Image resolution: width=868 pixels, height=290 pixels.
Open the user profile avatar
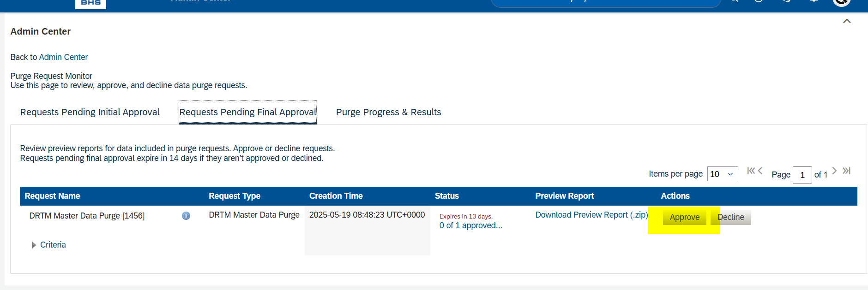coord(841,2)
